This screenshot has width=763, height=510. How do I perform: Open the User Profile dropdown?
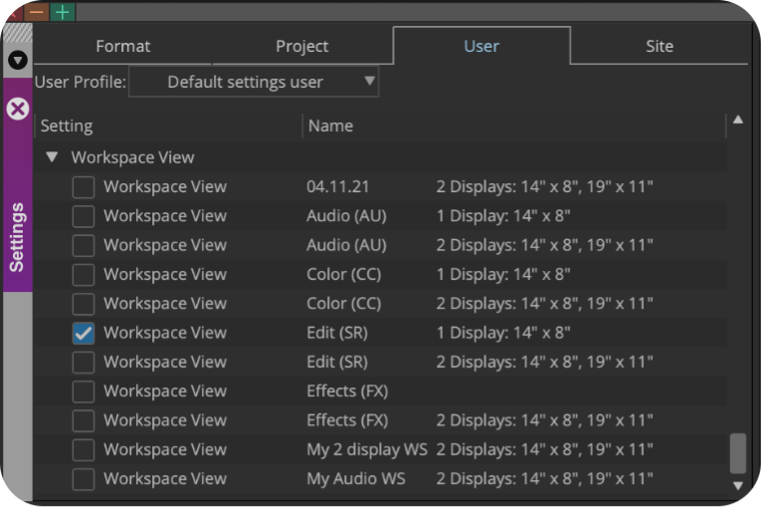[254, 82]
